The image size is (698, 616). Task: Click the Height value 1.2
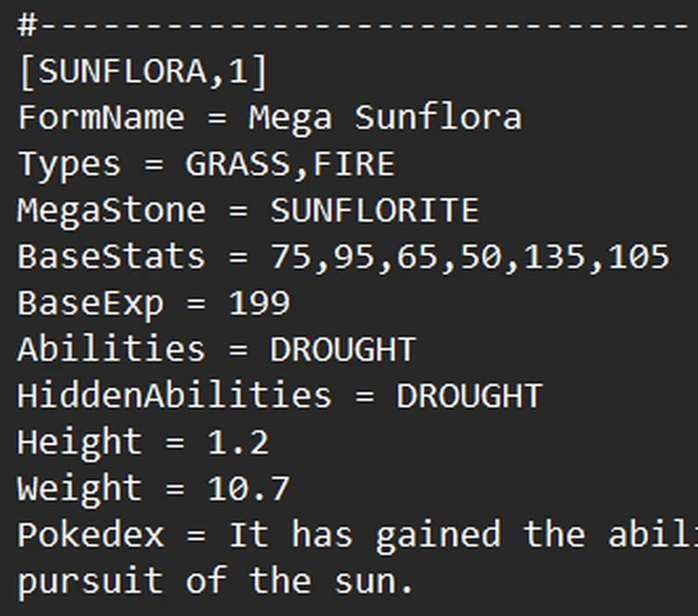coord(238,442)
